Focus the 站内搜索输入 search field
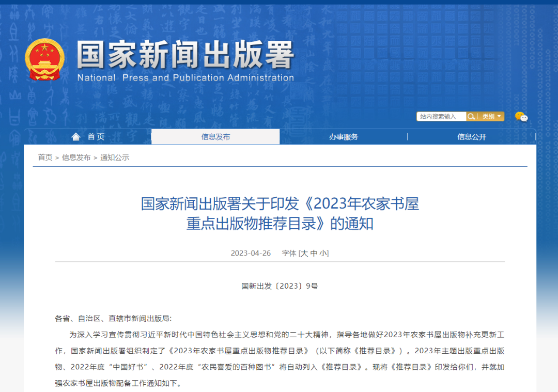 click(441, 116)
